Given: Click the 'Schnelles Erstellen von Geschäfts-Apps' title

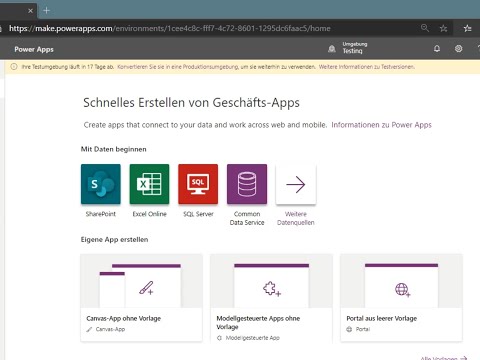Looking at the screenshot, I should click(191, 103).
